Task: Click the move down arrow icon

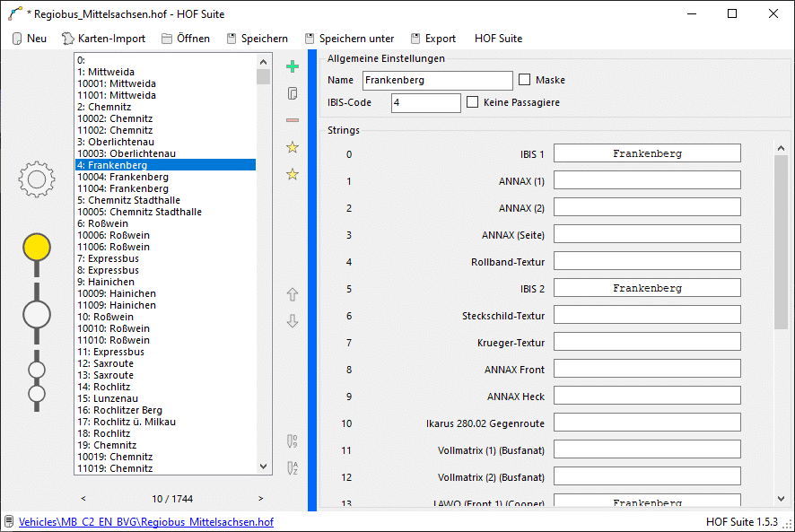Action: tap(292, 321)
